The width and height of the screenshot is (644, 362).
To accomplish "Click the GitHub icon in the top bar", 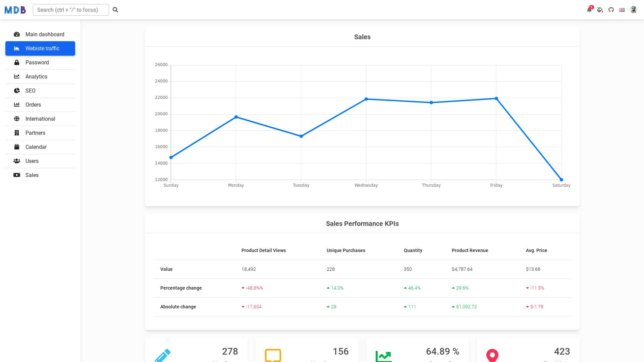I will (x=611, y=10).
